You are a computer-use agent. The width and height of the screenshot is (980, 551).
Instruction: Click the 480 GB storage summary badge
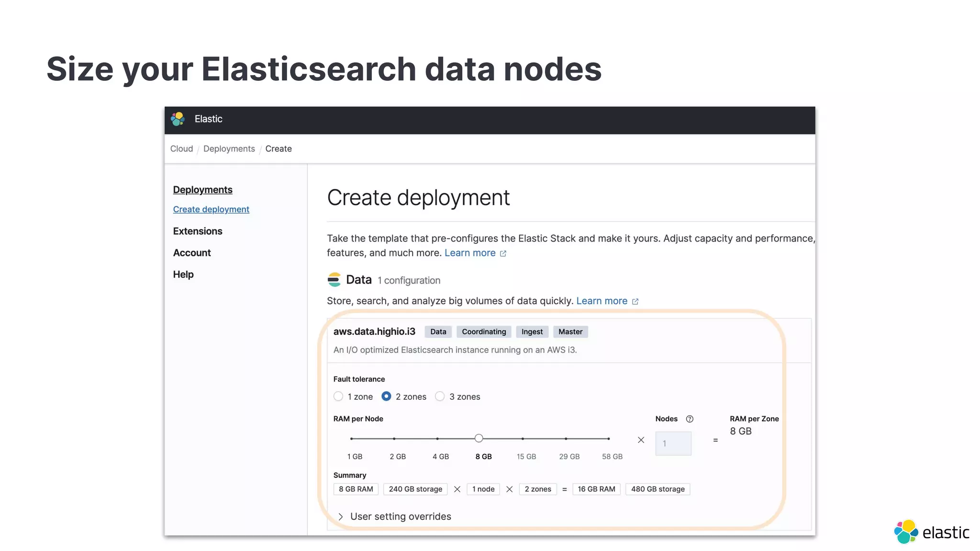(x=658, y=489)
